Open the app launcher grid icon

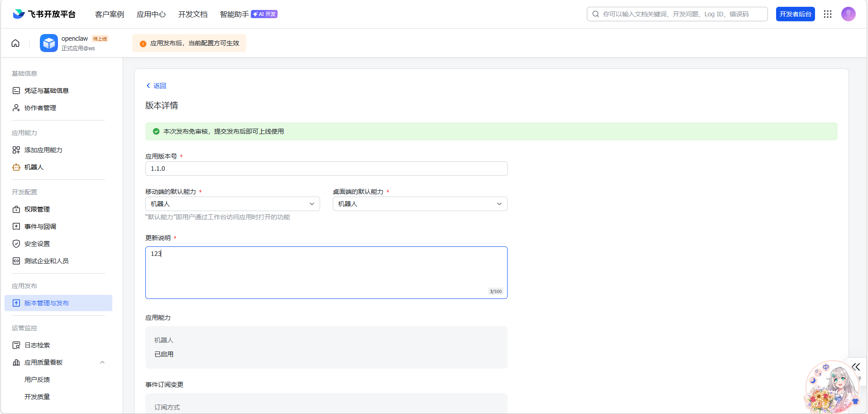point(828,14)
